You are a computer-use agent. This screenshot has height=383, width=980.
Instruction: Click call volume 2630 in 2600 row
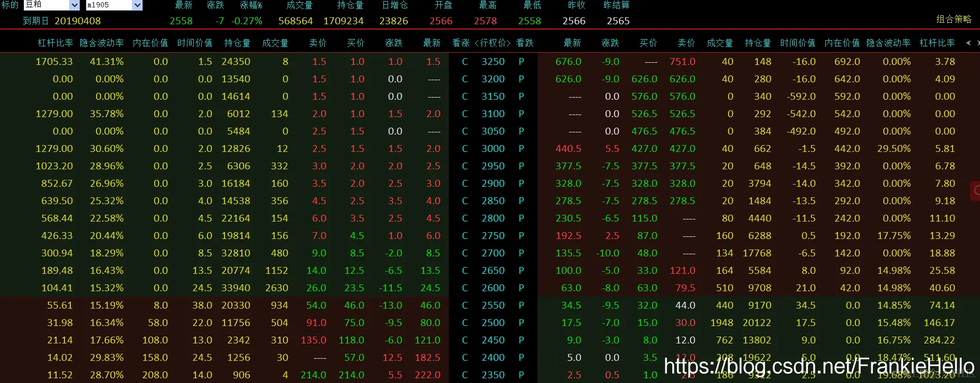277,288
